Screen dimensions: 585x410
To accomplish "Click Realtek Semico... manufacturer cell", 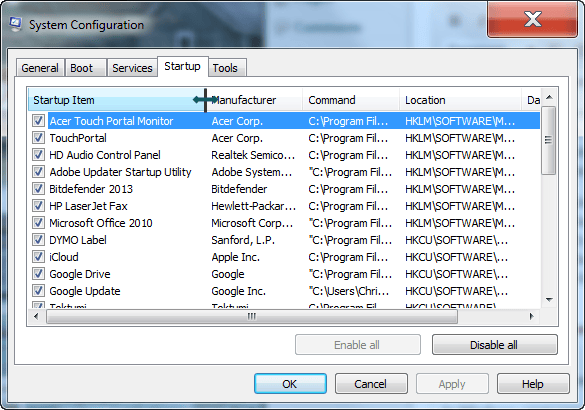I will coord(253,155).
